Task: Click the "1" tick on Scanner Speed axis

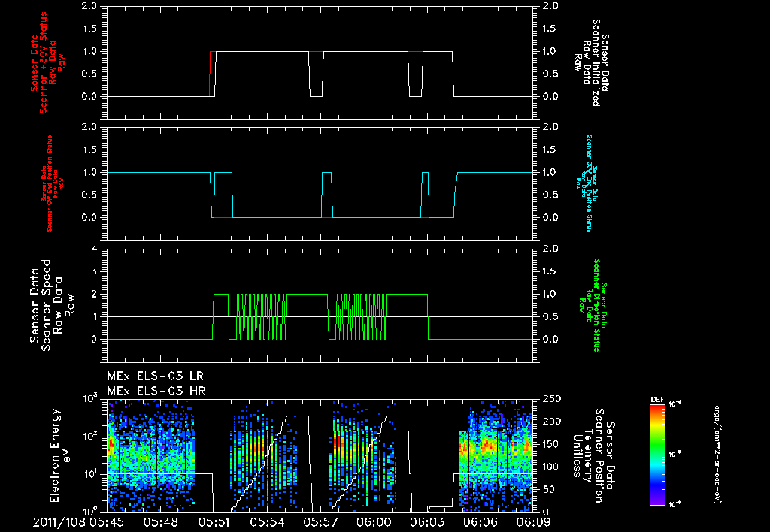Action: coord(94,316)
